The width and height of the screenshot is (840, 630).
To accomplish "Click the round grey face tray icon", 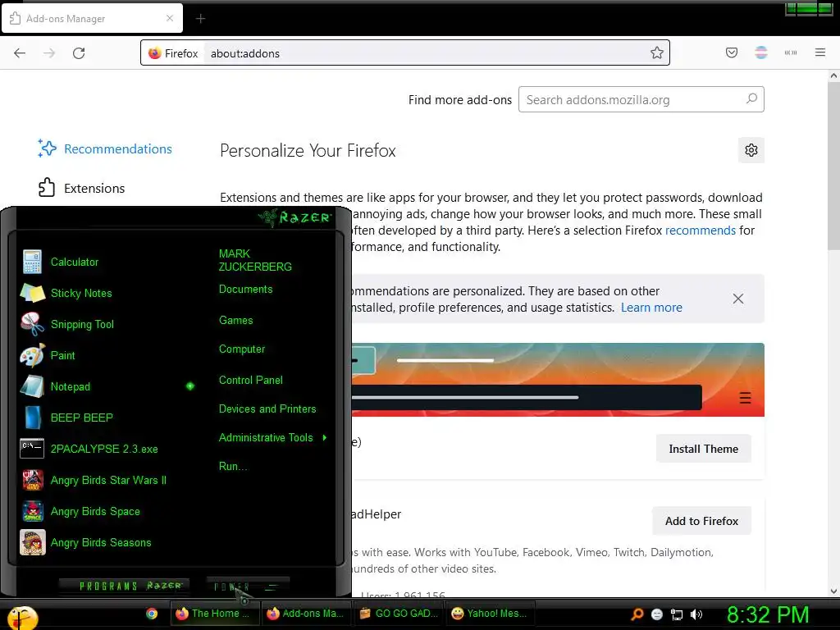I will click(657, 614).
